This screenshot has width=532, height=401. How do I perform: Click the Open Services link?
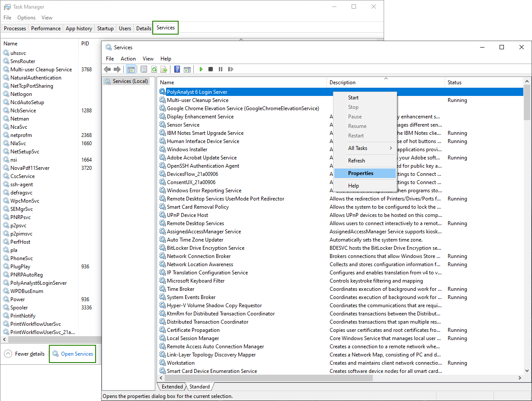pyautogui.click(x=77, y=354)
